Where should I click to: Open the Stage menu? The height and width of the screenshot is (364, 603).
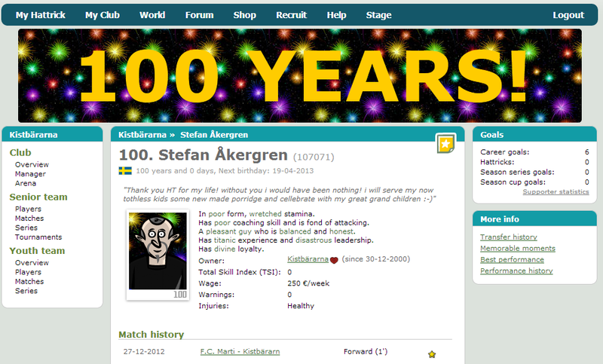[x=379, y=15]
